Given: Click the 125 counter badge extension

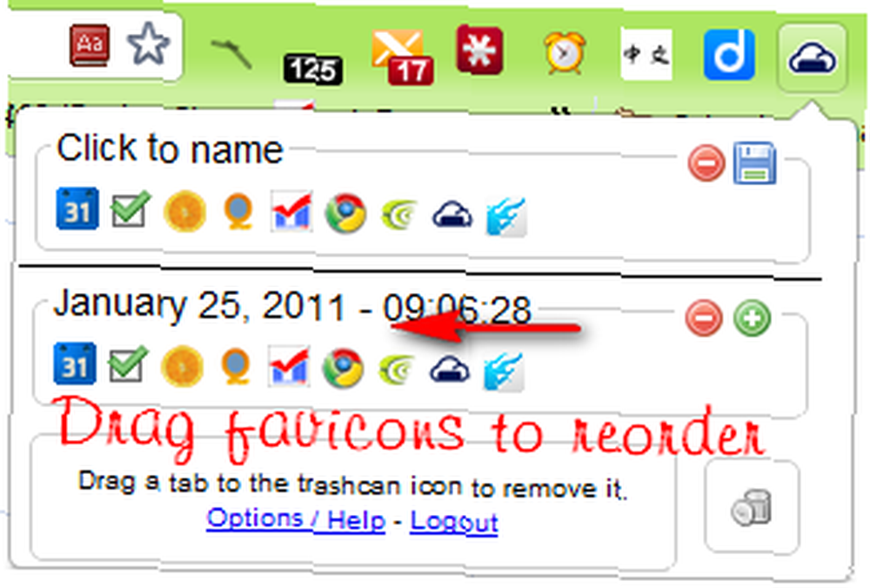Looking at the screenshot, I should point(312,70).
